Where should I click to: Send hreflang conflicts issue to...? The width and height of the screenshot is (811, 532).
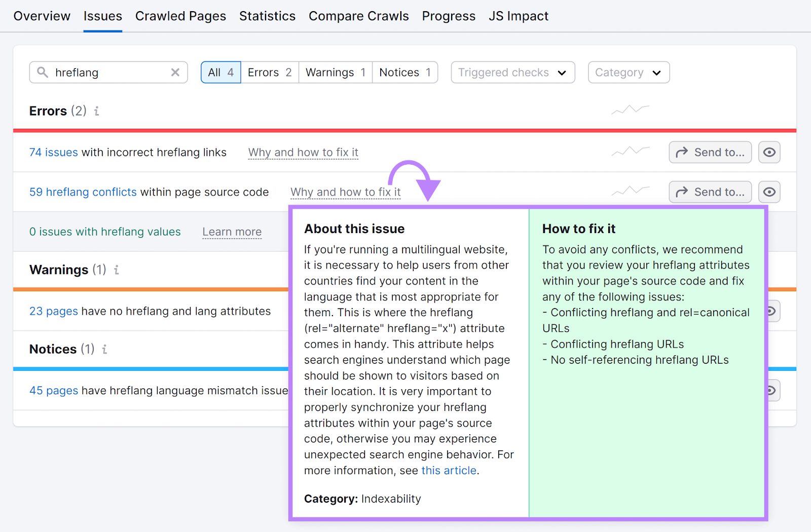pos(710,192)
